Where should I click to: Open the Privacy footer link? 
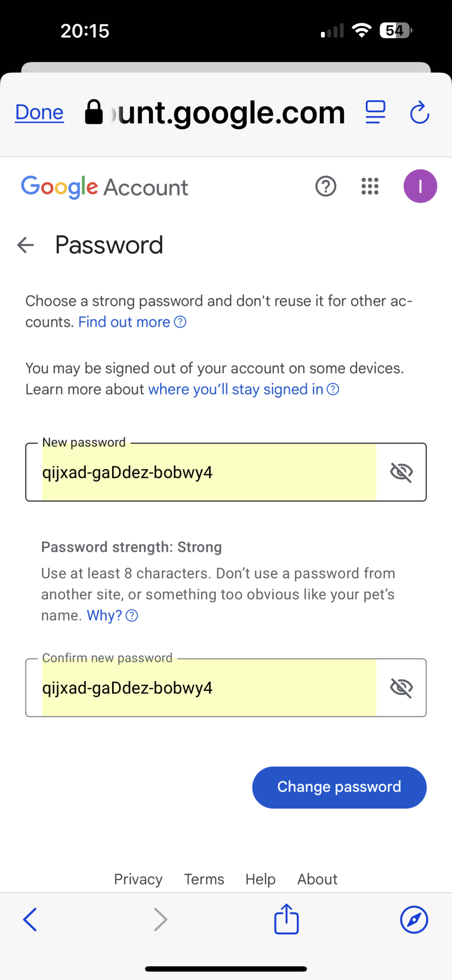coord(138,879)
